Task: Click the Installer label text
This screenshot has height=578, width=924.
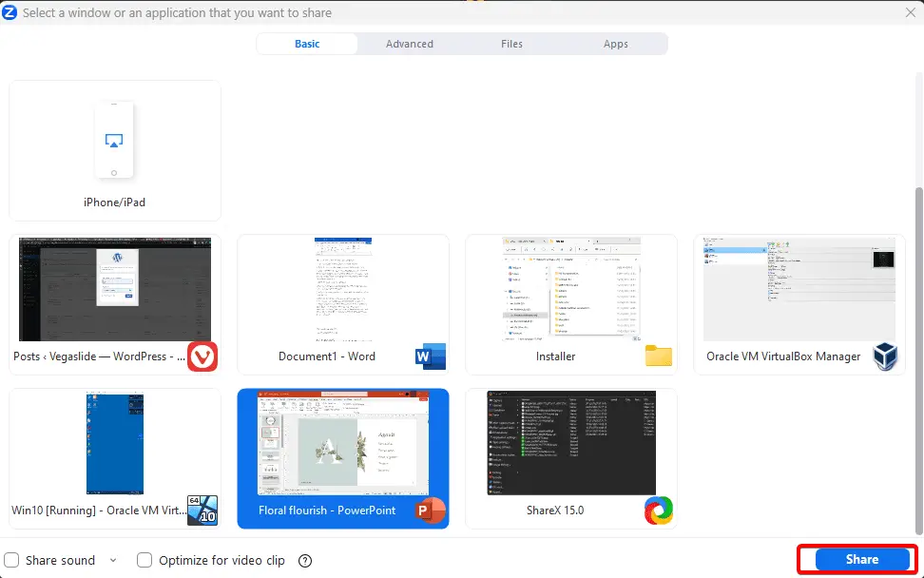Action: [555, 356]
